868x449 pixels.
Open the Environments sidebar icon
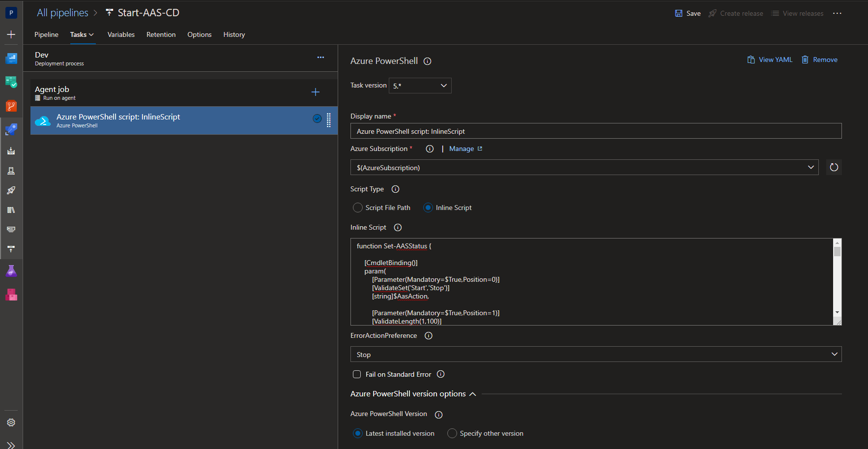pos(11,171)
